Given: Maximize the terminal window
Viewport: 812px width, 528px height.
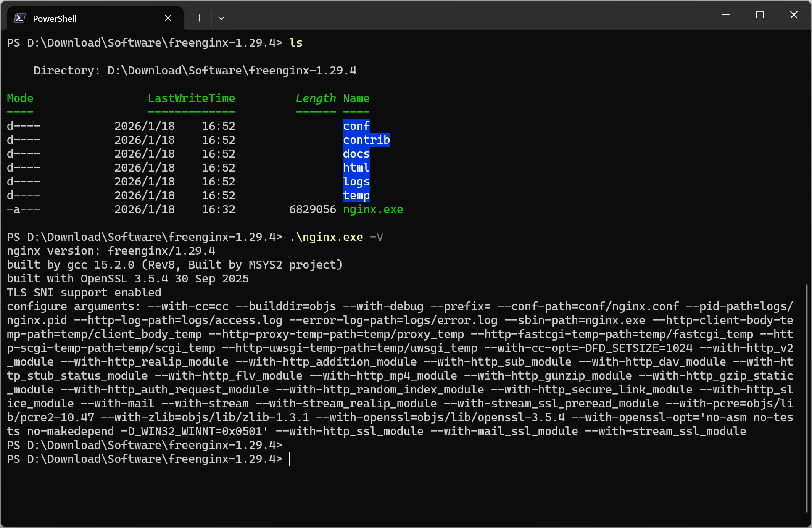Looking at the screenshot, I should pyautogui.click(x=760, y=15).
